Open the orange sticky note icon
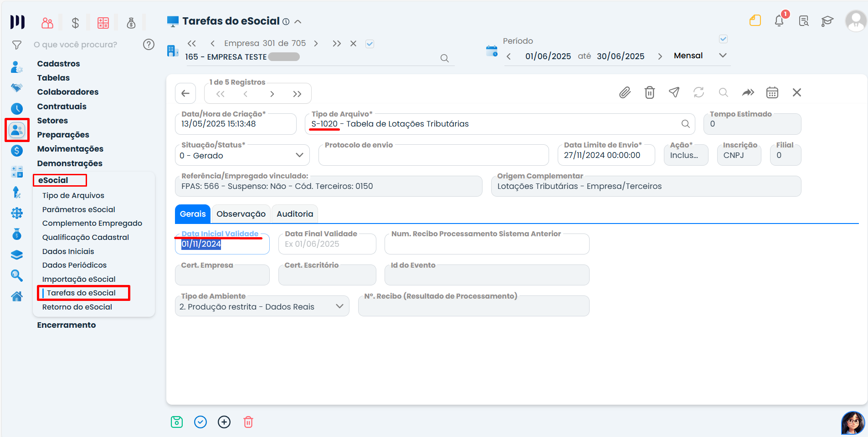 point(755,20)
